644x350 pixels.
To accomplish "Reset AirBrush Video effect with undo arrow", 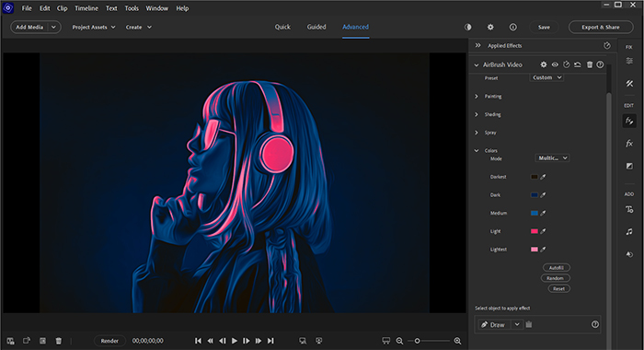I will tap(578, 64).
